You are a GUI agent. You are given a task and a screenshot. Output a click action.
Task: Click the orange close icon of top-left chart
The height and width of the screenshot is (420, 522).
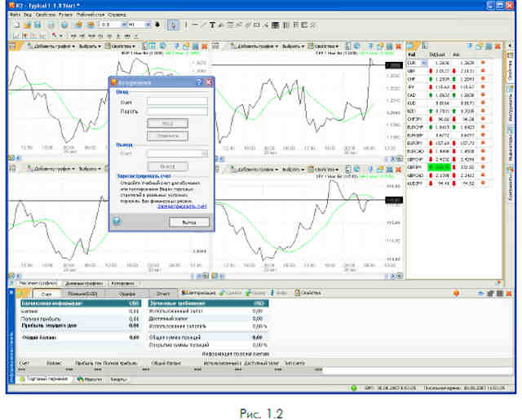205,46
